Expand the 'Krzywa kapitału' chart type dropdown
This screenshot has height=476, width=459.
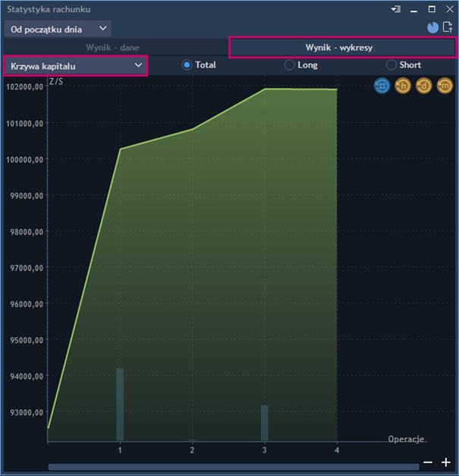(75, 65)
